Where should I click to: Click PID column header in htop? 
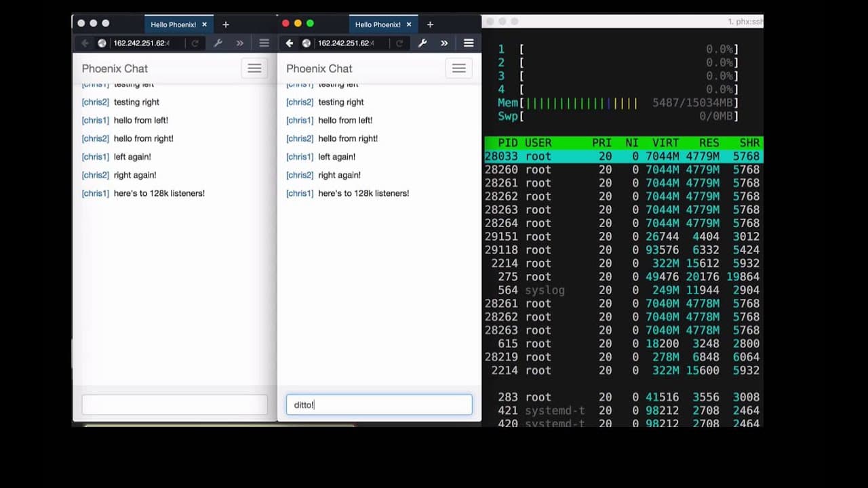508,143
